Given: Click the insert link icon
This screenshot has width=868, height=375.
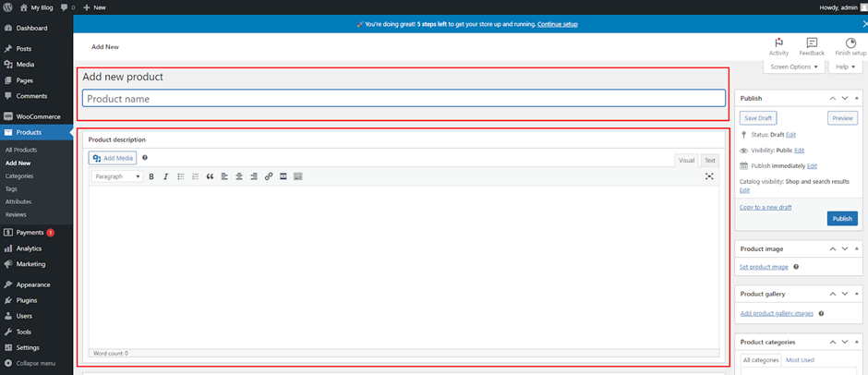Looking at the screenshot, I should [269, 176].
